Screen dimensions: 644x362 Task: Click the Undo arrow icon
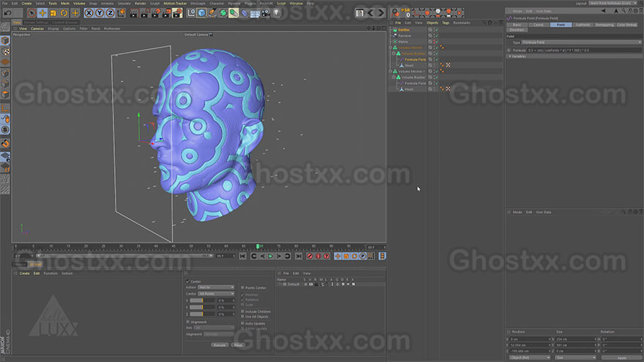pos(8,13)
